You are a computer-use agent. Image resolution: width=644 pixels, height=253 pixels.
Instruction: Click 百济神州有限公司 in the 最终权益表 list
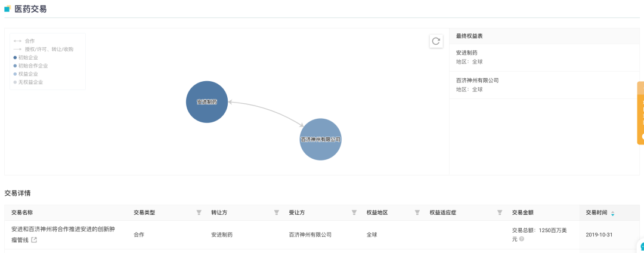[x=477, y=80]
